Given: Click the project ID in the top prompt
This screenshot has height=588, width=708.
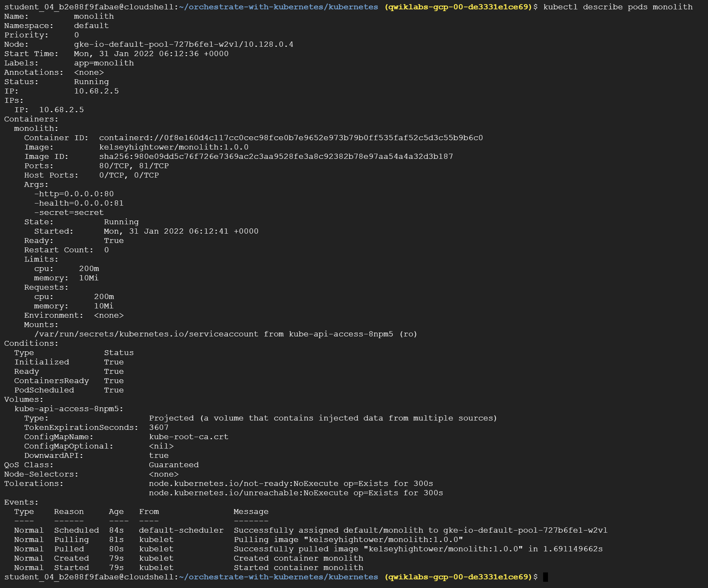Looking at the screenshot, I should point(458,7).
